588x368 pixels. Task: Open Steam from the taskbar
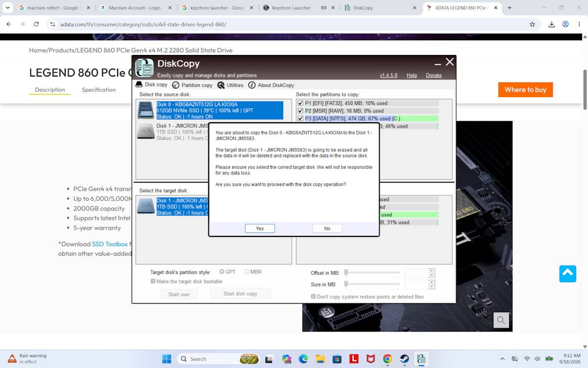[404, 359]
